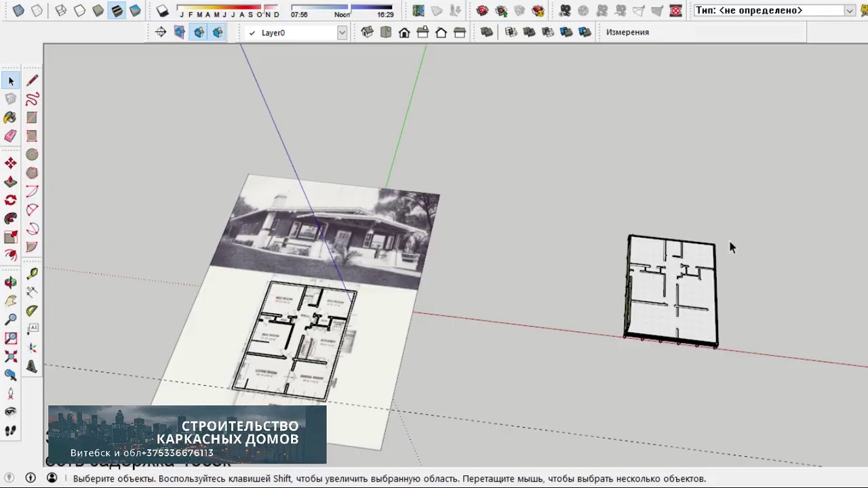The width and height of the screenshot is (868, 488).
Task: Open 3D Warehouse get models icon
Action: 482,10
